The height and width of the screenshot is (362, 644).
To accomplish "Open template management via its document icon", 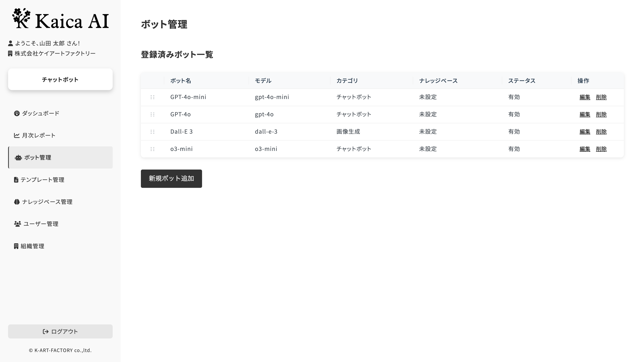I will coord(16,180).
